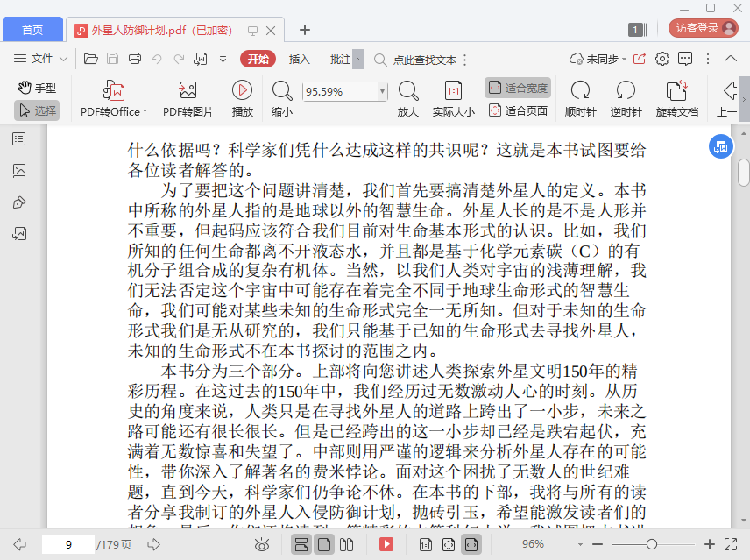Rotate page 顺时针 clockwise
The image size is (750, 560).
[x=580, y=99]
